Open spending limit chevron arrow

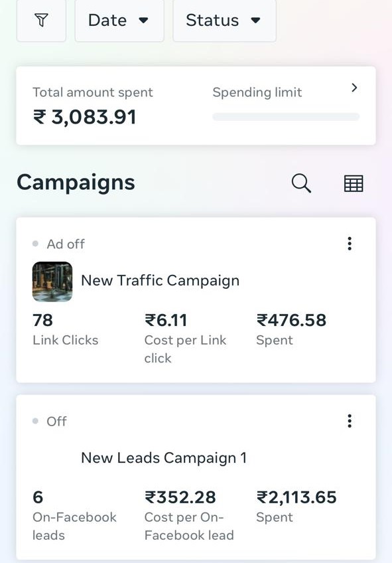coord(354,88)
